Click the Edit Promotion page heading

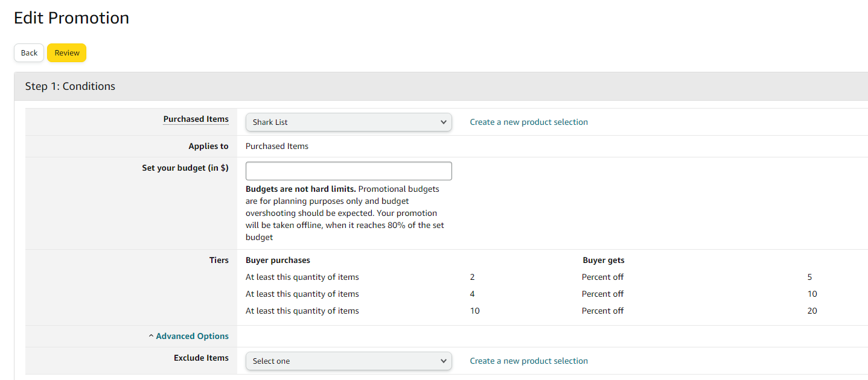click(71, 18)
